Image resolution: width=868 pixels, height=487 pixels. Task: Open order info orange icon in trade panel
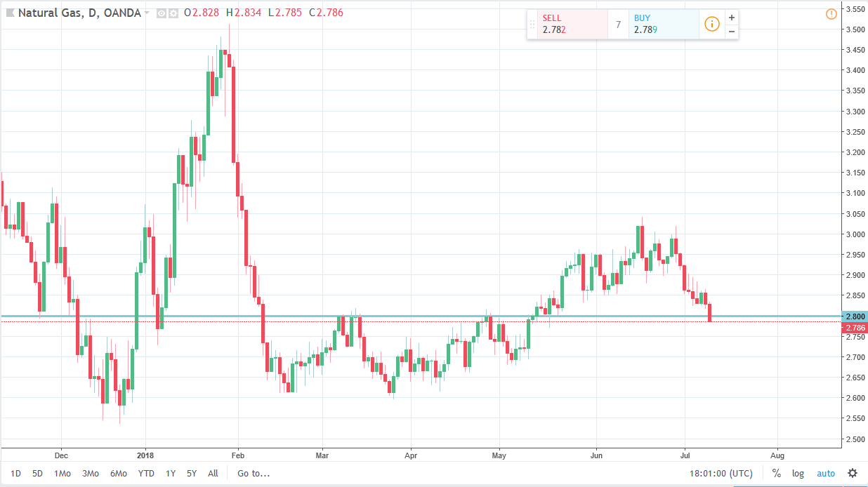711,25
